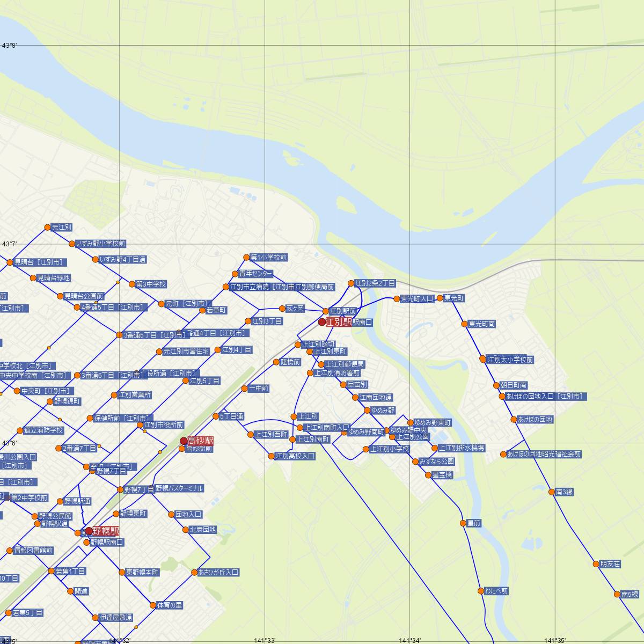Image resolution: width=644 pixels, height=644 pixels.
Task: Click the orange あさひが丘入口 stop marker
Action: [x=194, y=573]
